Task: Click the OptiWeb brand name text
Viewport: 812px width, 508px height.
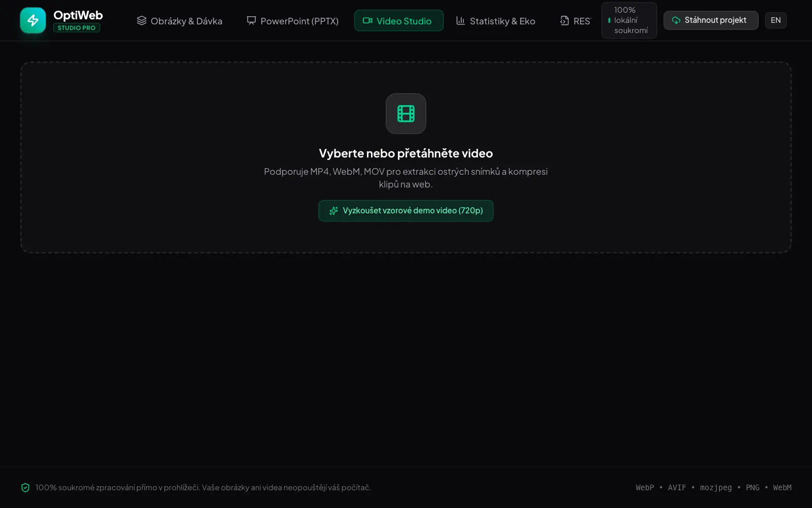Action: [78, 15]
